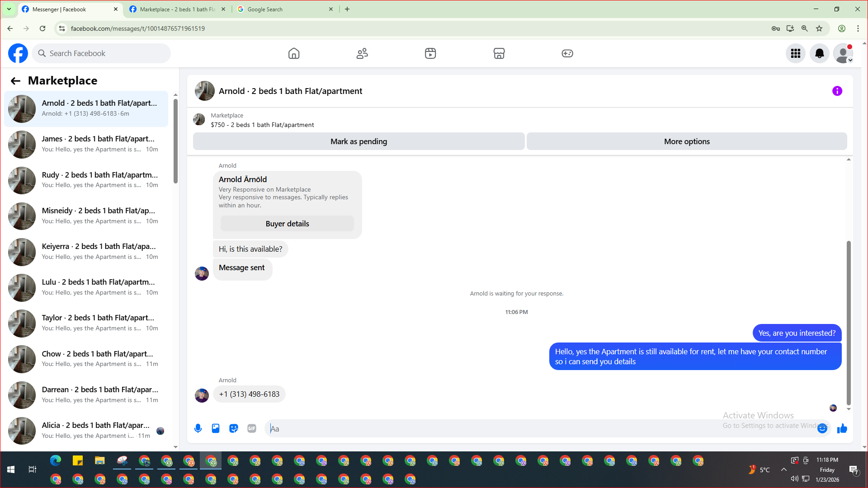Image resolution: width=868 pixels, height=488 pixels.
Task: Open More options for listing
Action: 686,141
